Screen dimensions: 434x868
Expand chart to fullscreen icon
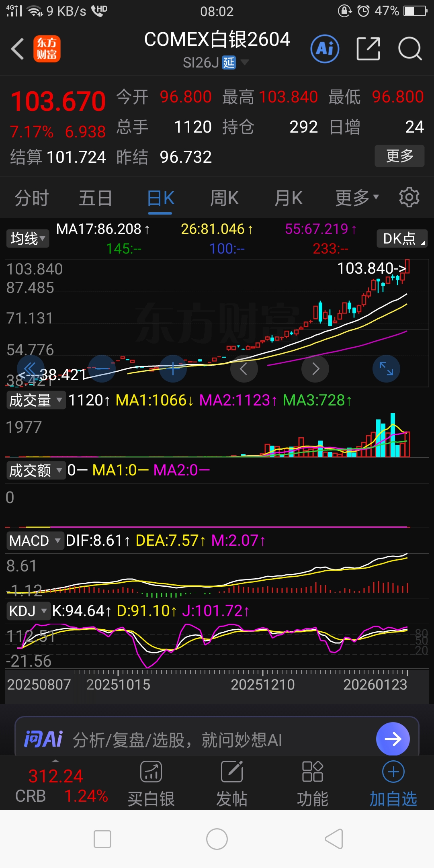click(x=386, y=368)
